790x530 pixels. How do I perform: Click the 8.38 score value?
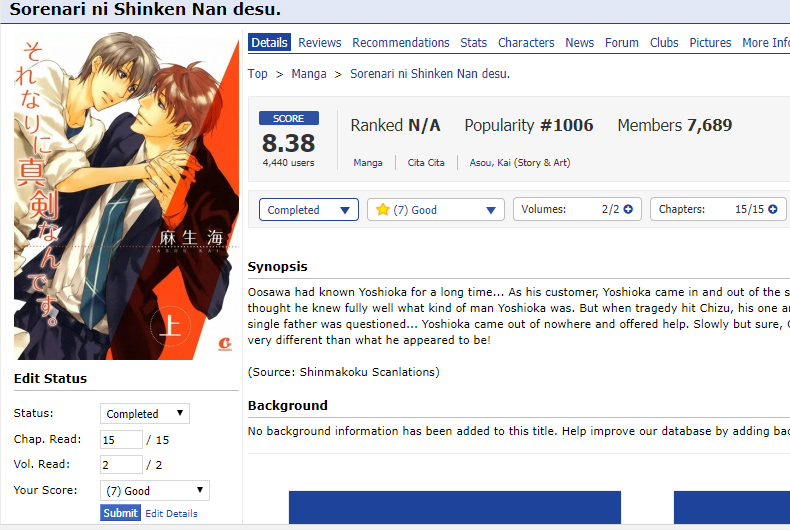pos(288,143)
